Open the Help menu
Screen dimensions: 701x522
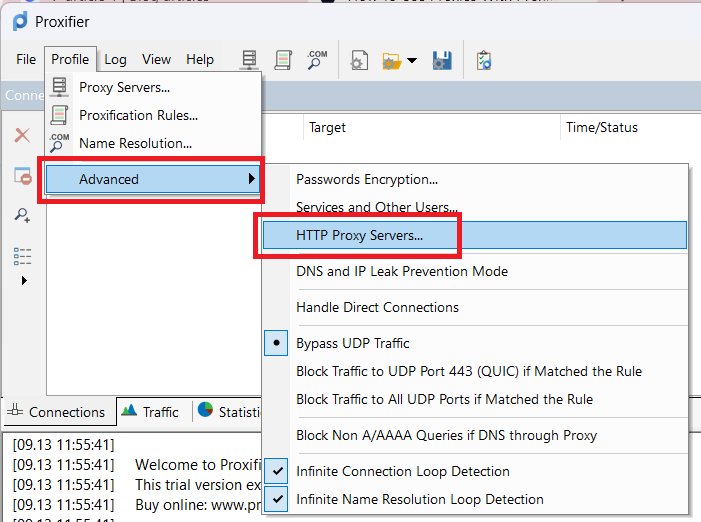200,59
